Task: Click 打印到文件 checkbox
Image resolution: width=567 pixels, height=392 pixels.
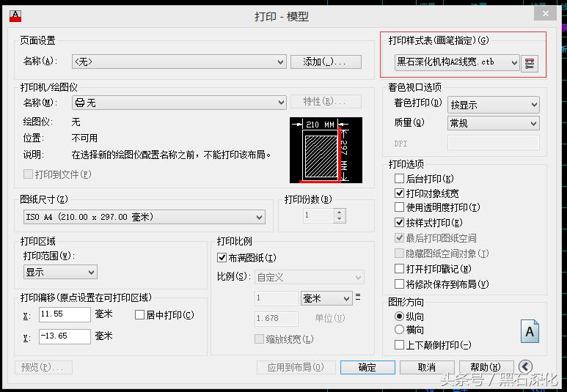Action: coord(28,174)
